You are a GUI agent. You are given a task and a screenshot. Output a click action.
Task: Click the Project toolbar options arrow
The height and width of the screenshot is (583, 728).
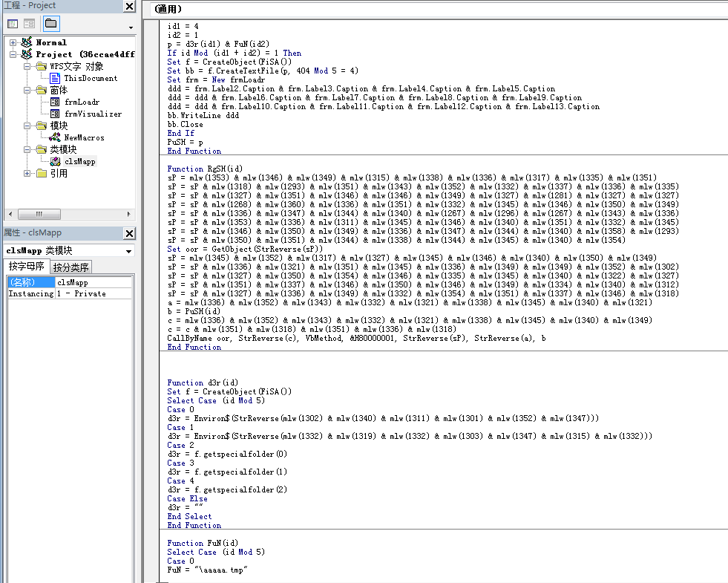coord(131,28)
